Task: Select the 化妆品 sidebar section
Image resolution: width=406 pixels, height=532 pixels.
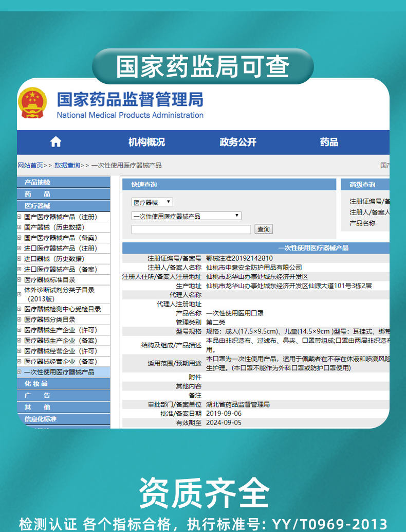Action: 64,384
